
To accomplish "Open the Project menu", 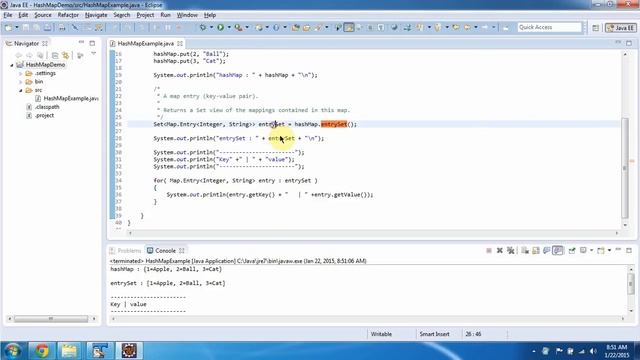I will click(145, 15).
